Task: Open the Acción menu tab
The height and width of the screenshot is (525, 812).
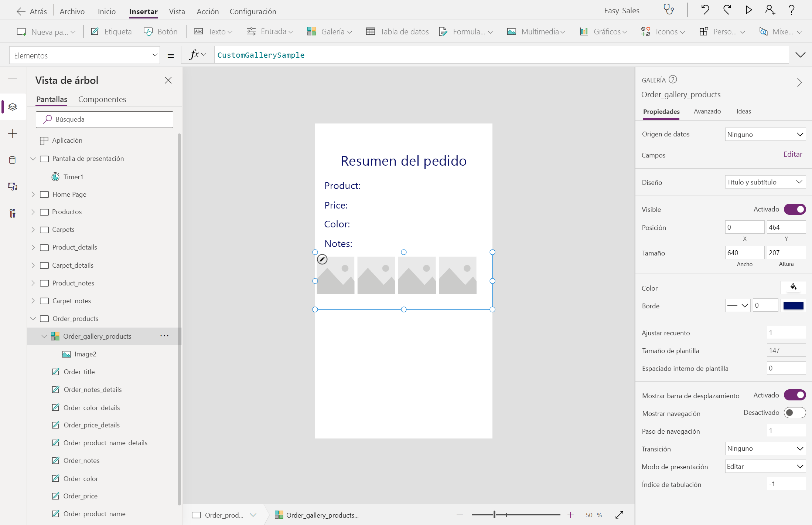Action: (x=208, y=11)
